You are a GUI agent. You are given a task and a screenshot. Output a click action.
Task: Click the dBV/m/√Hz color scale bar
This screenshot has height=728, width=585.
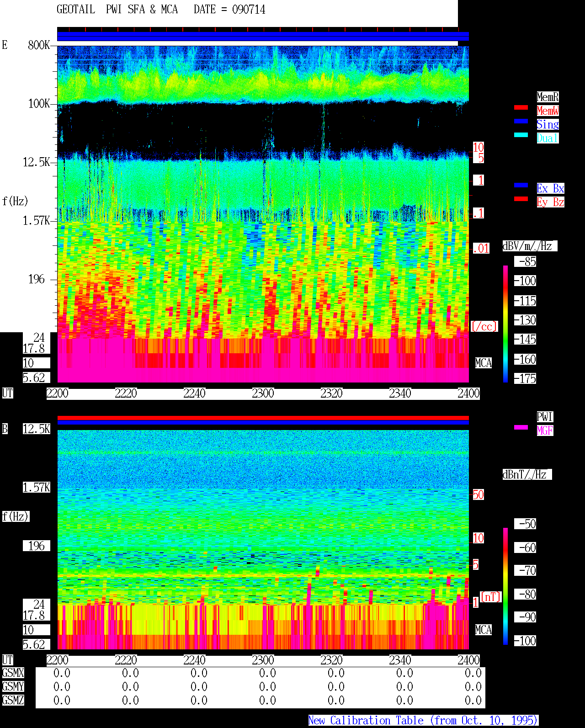coord(505,324)
